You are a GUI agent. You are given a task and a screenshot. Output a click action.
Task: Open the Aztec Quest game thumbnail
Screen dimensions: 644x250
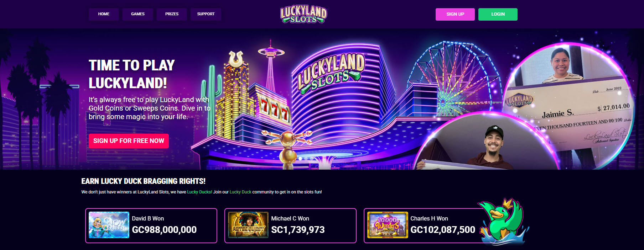tap(248, 225)
